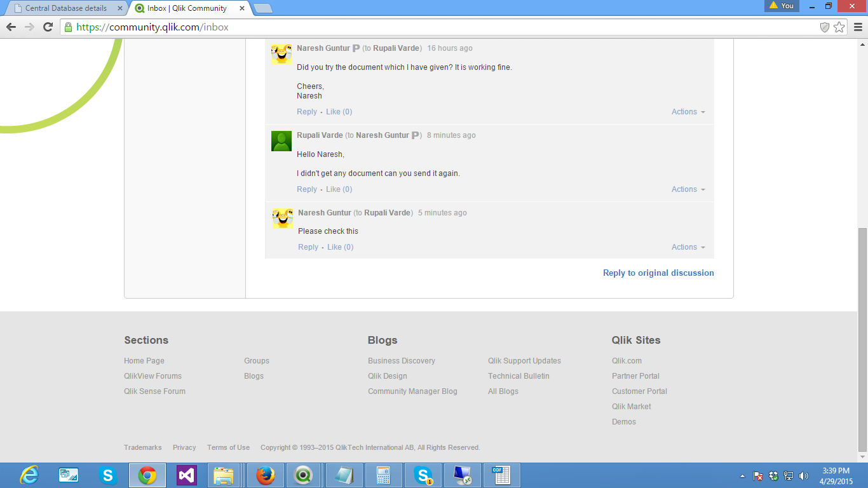Image resolution: width=868 pixels, height=488 pixels.
Task: Open the Chrome hamburger menu
Action: tap(858, 27)
